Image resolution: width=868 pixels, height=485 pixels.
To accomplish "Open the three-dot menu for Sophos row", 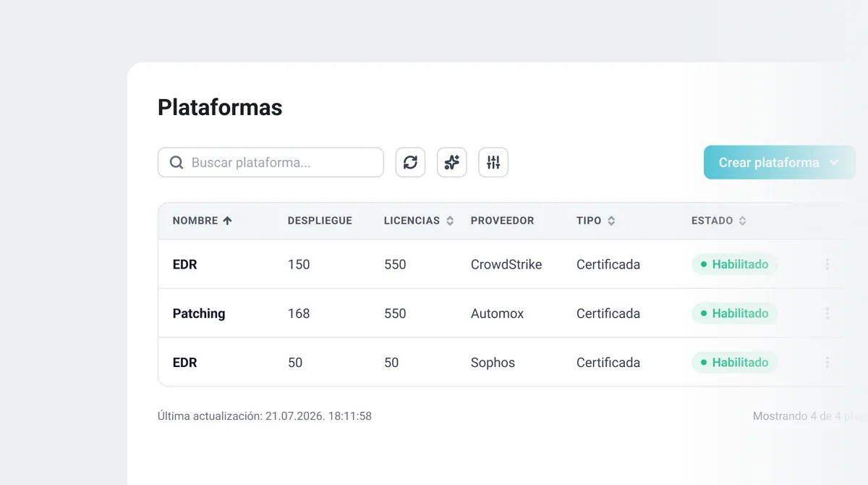I will (x=827, y=362).
